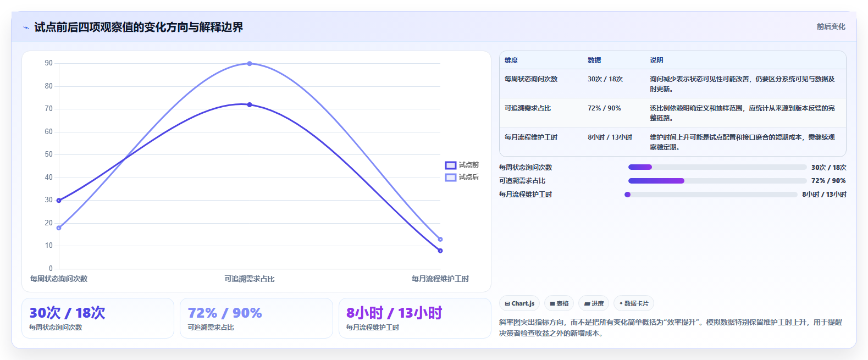The width and height of the screenshot is (868, 360).
Task: Click the 试点后 peak point at 90
Action: click(250, 64)
